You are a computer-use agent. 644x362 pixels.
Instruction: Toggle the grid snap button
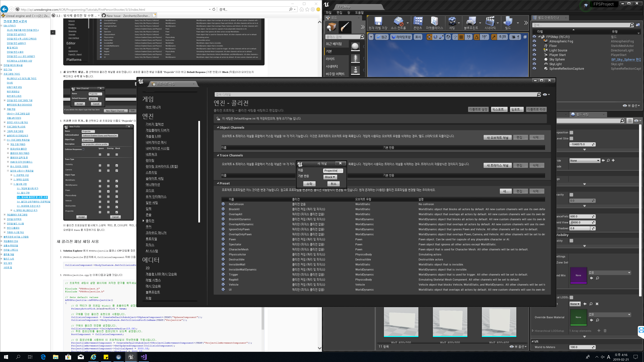[461, 37]
